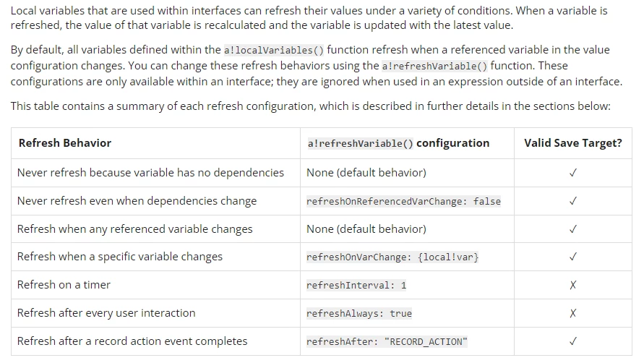Select the Valid Save Target? column header

pos(573,143)
